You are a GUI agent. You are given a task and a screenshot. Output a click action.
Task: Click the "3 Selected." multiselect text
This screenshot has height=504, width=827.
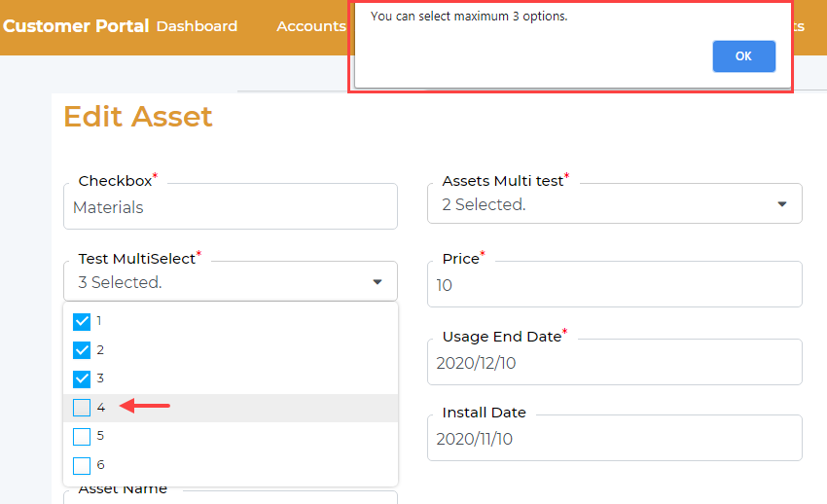coord(121,283)
